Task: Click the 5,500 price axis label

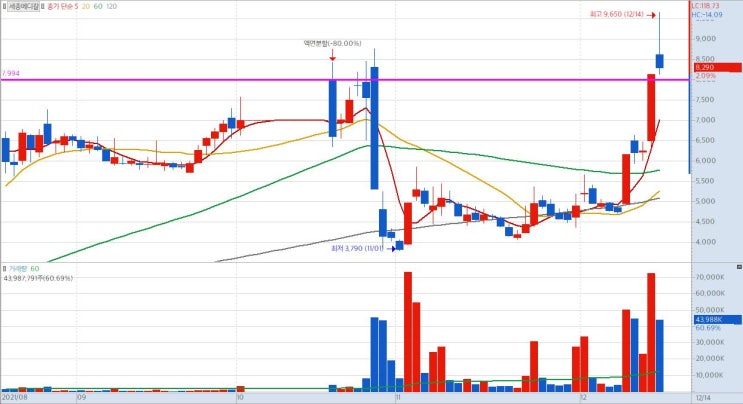Action: 706,181
